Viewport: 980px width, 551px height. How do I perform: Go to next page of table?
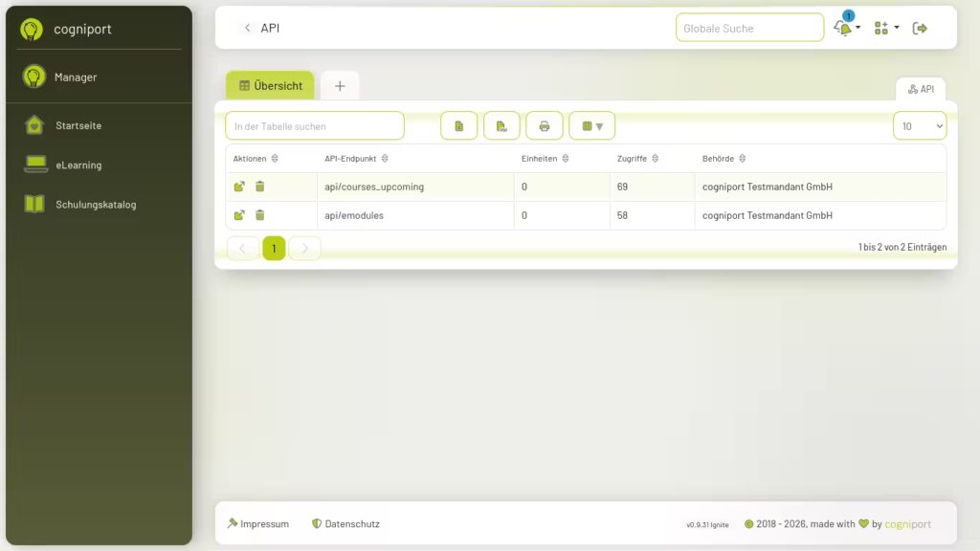[x=305, y=248]
